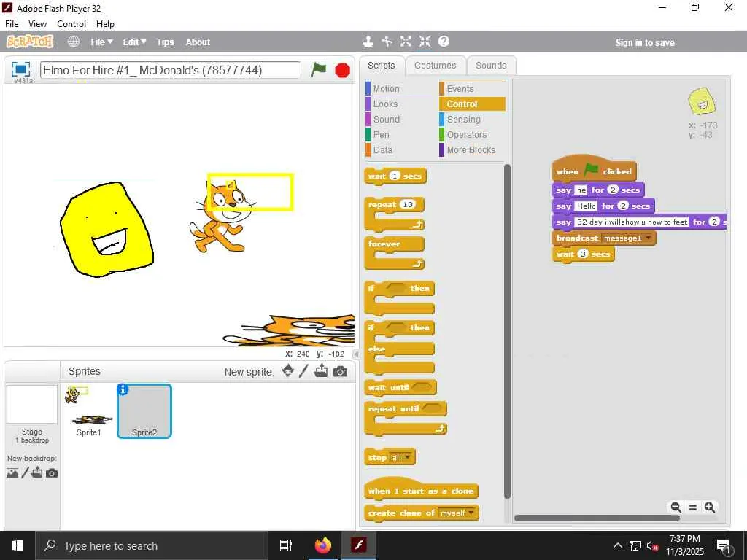Open Flash Player View menu
Screen dimensions: 747x560
pyautogui.click(x=37, y=24)
